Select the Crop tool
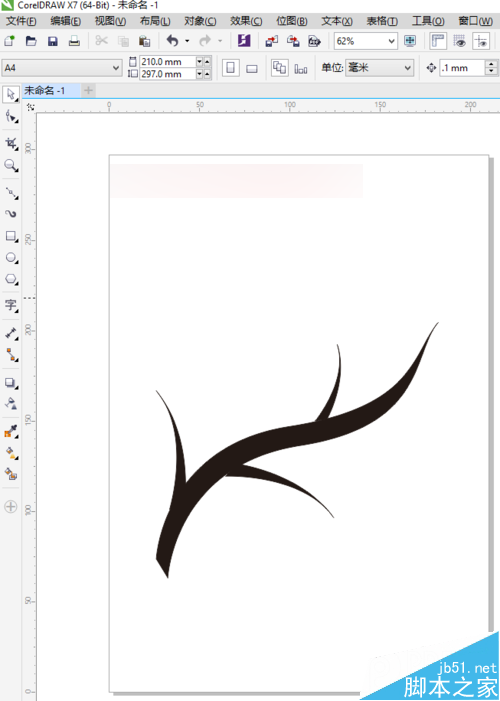Screen dimensions: 500x701 tap(11, 144)
